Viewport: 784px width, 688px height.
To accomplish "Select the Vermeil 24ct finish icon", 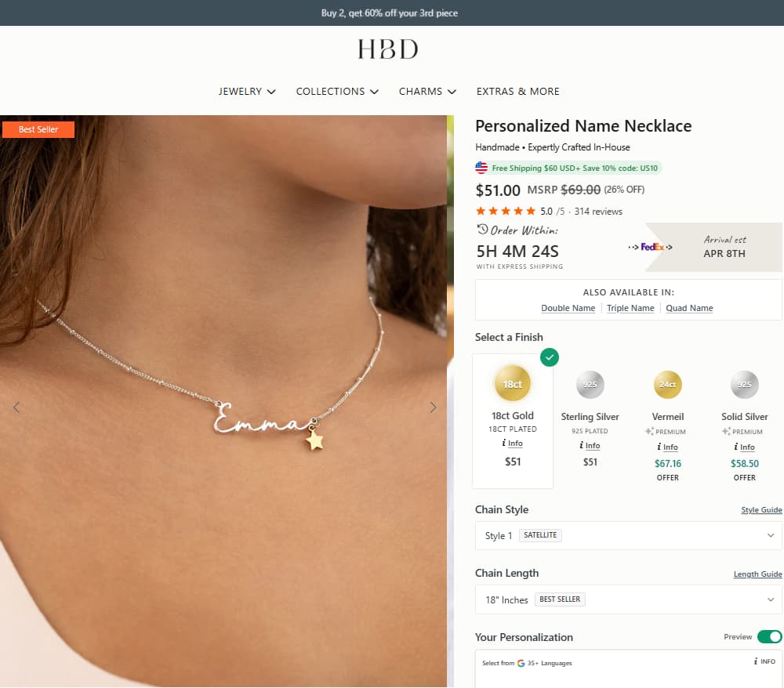I will pos(666,384).
